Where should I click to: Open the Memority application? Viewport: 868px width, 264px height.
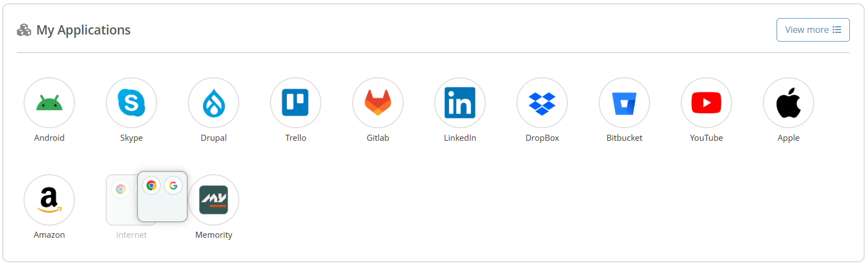click(x=214, y=200)
